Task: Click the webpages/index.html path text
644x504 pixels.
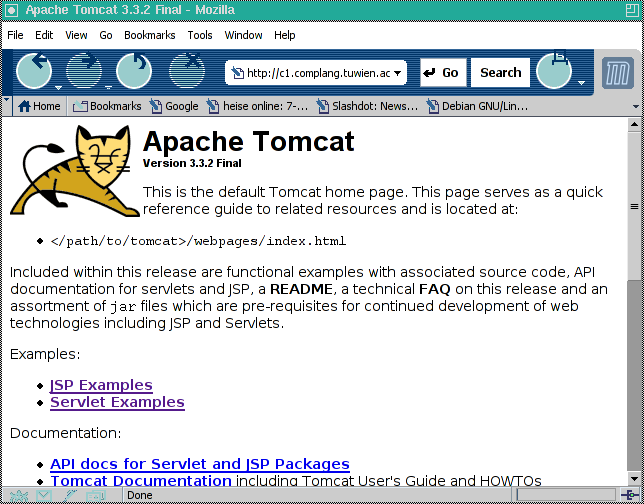Action: pos(198,241)
